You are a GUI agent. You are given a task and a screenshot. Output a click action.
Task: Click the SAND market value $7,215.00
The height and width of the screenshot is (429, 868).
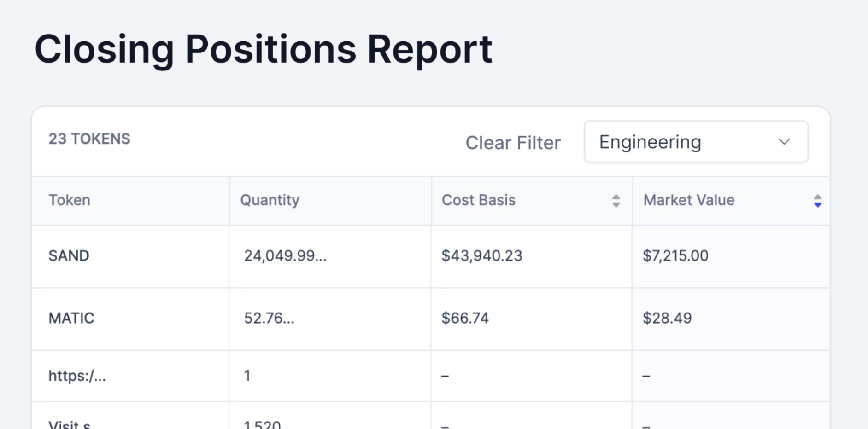(675, 256)
